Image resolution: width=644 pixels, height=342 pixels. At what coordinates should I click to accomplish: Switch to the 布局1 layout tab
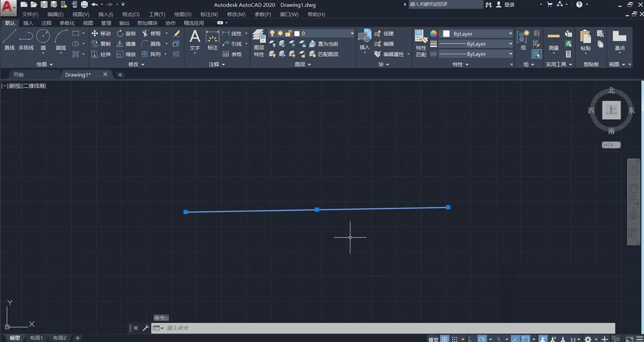click(36, 338)
